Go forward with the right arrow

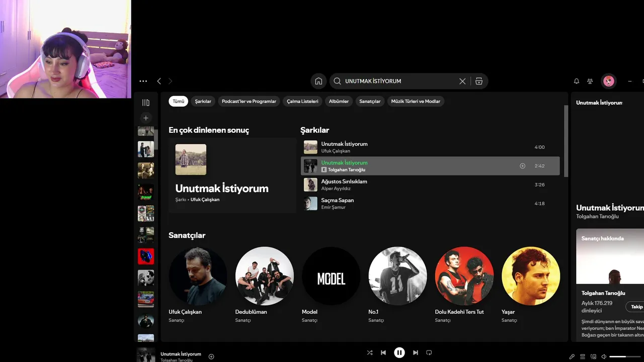point(170,81)
